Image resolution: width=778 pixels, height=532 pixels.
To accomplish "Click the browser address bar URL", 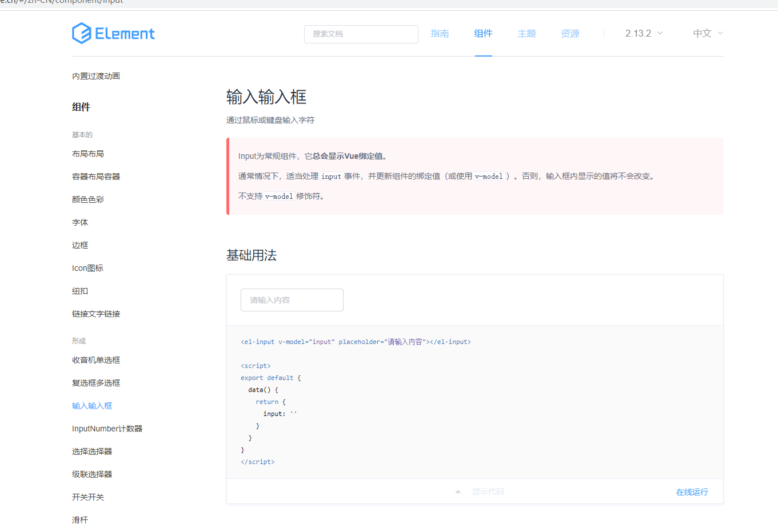I will tap(62, 2).
